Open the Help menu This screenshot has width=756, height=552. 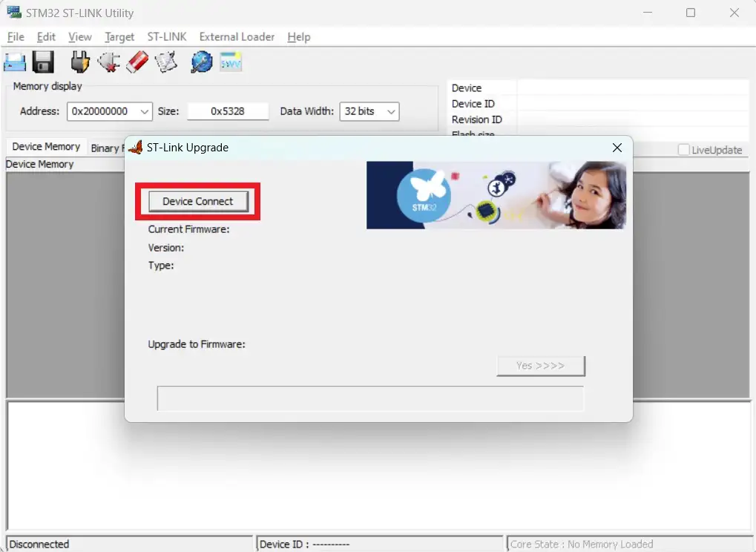coord(299,37)
